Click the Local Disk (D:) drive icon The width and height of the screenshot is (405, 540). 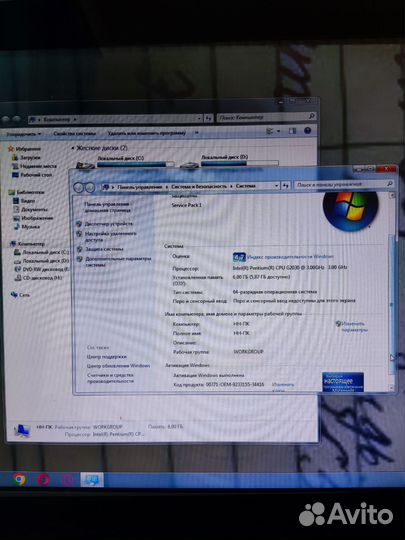pos(189,165)
